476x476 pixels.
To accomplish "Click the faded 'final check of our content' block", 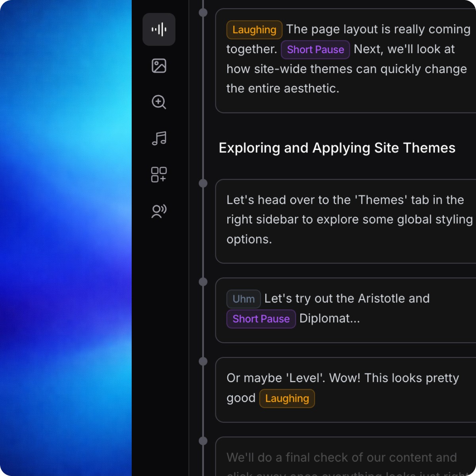I will pyautogui.click(x=345, y=457).
